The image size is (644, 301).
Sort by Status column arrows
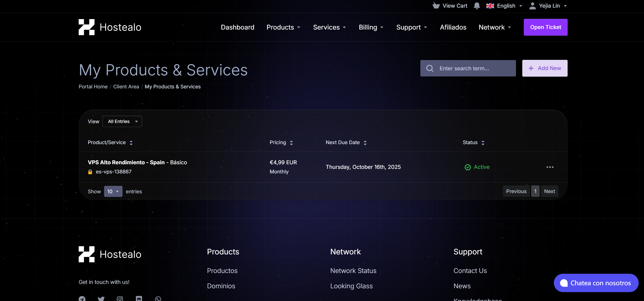pos(483,143)
